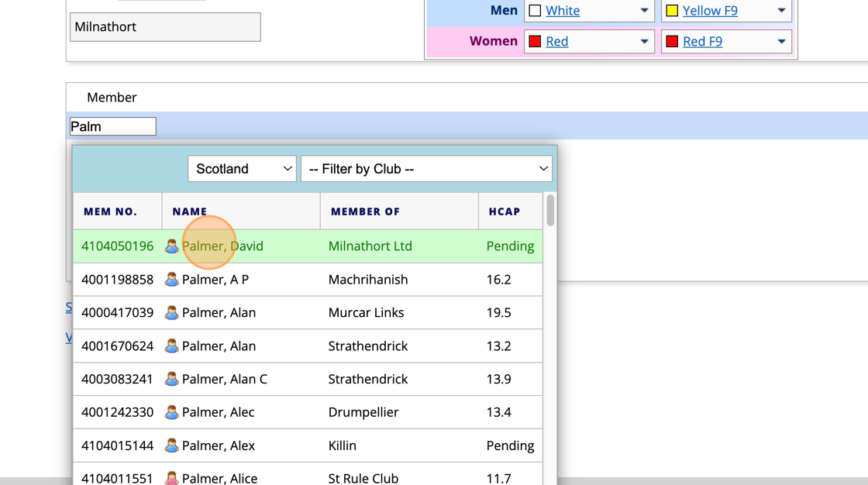Click the person icon beside Palmer, A P

tap(171, 280)
